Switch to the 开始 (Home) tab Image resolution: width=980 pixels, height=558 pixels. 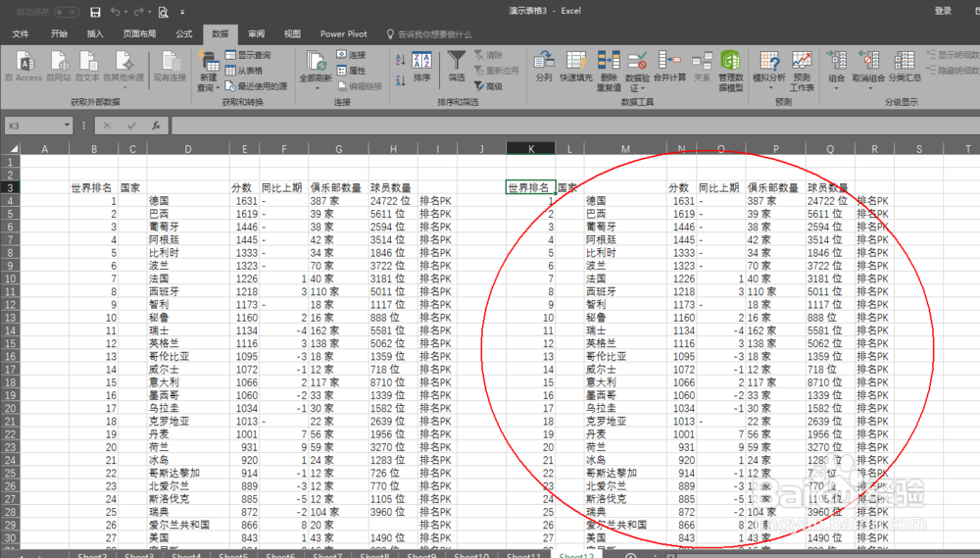click(x=59, y=33)
